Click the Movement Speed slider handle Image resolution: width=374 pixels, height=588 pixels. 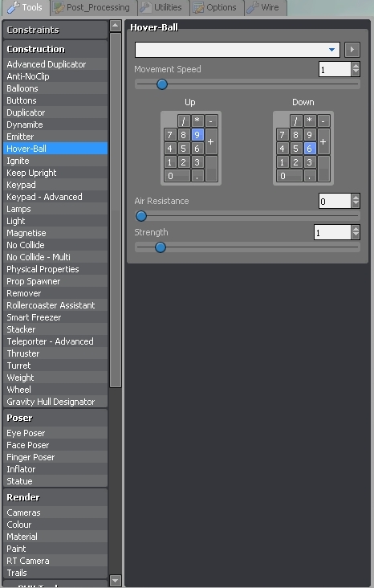[x=162, y=84]
